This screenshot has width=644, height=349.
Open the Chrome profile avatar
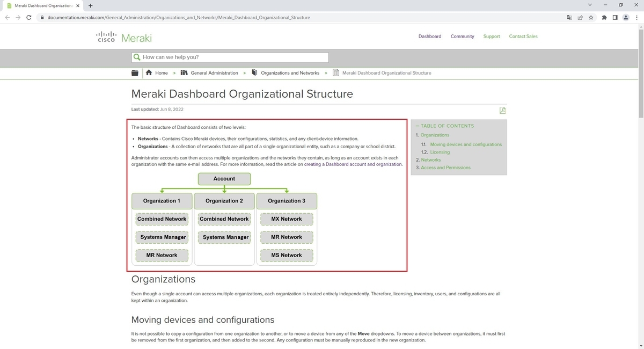(x=625, y=17)
